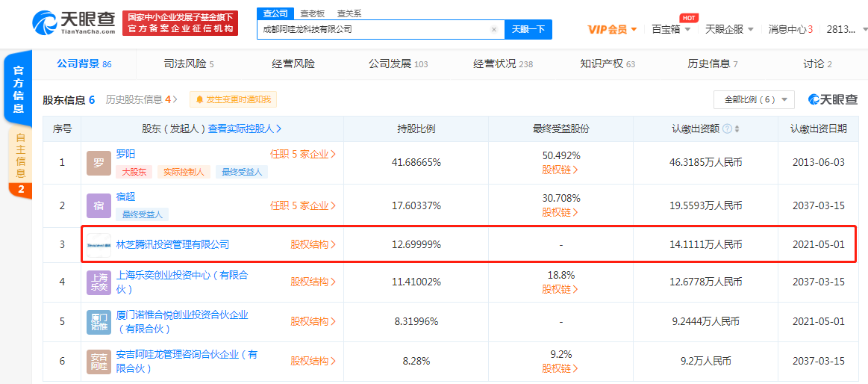Click 安吉阿哇 shareholder logo icon
This screenshot has width=868, height=384.
pos(99,362)
